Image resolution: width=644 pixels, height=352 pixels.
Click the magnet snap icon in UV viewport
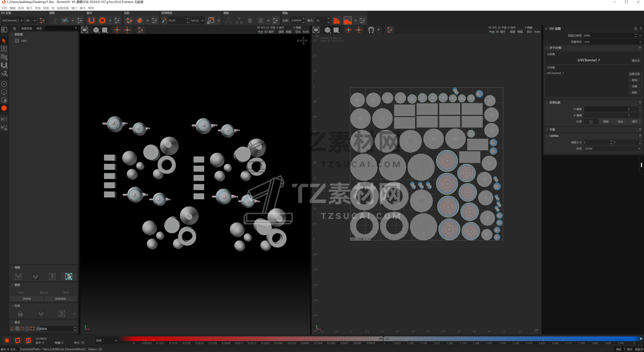click(x=371, y=30)
